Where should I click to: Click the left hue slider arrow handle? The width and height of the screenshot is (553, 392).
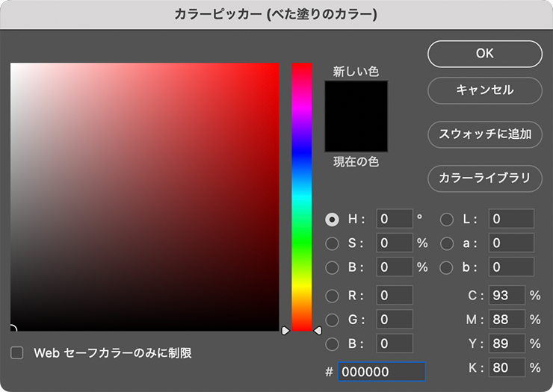pyautogui.click(x=285, y=330)
